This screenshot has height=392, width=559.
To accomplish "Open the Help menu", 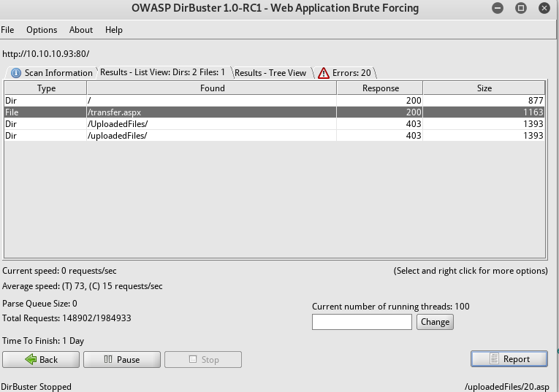I will (114, 30).
